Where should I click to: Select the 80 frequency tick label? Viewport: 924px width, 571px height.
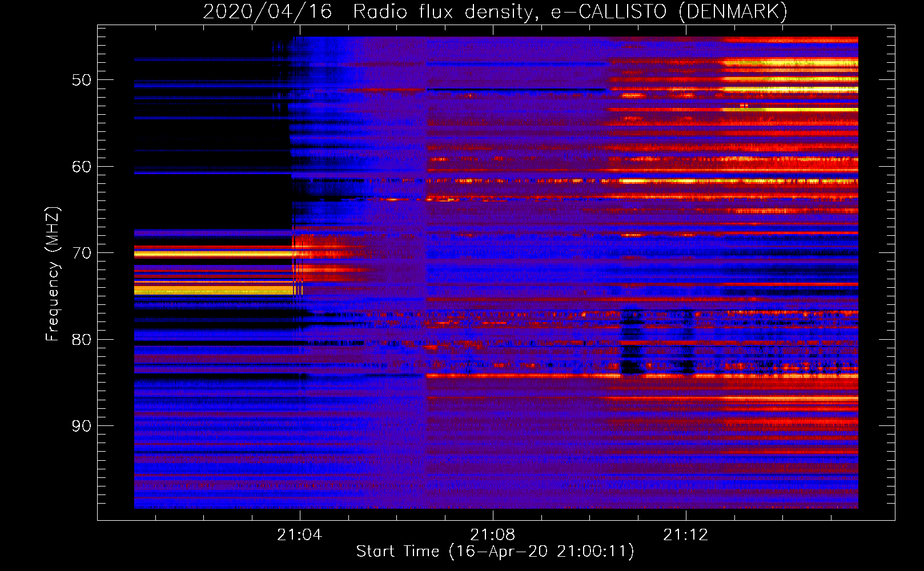[82, 340]
